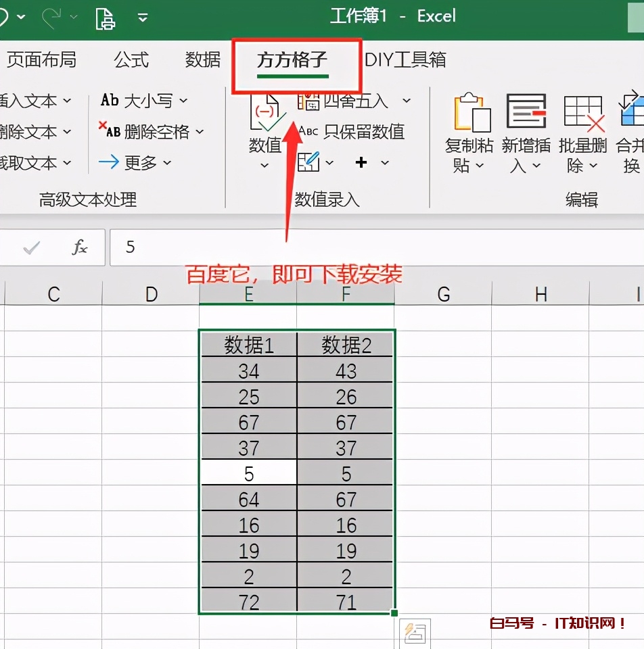Click the checkmark enter button in formula bar
The height and width of the screenshot is (649, 644).
click(x=31, y=248)
